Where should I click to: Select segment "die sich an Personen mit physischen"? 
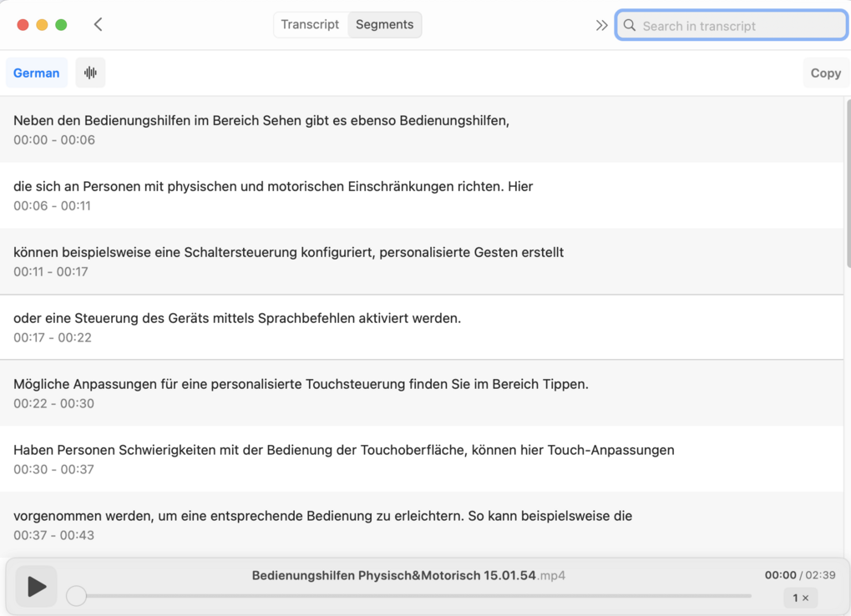[421, 195]
